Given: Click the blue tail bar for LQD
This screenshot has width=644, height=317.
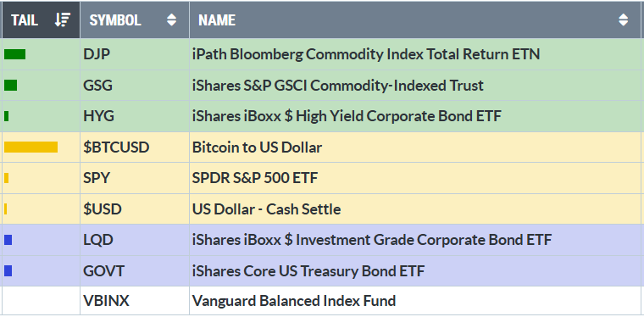Looking at the screenshot, I should 8,240.
